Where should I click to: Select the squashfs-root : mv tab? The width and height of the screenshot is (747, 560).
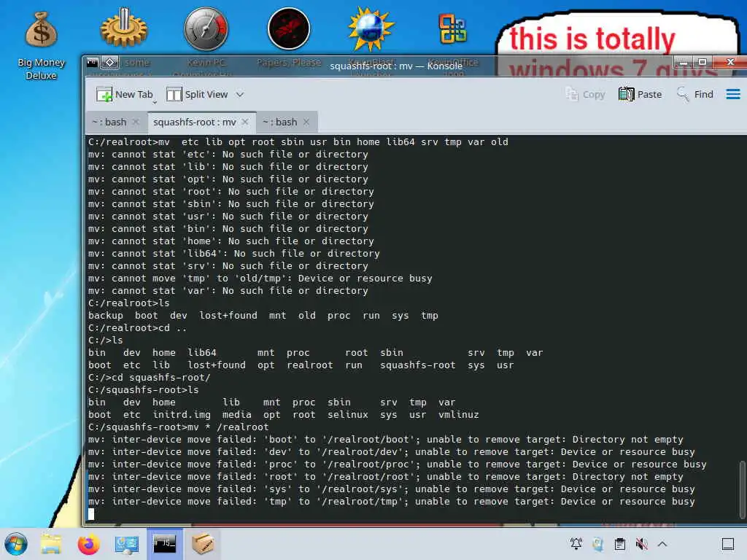(x=194, y=122)
